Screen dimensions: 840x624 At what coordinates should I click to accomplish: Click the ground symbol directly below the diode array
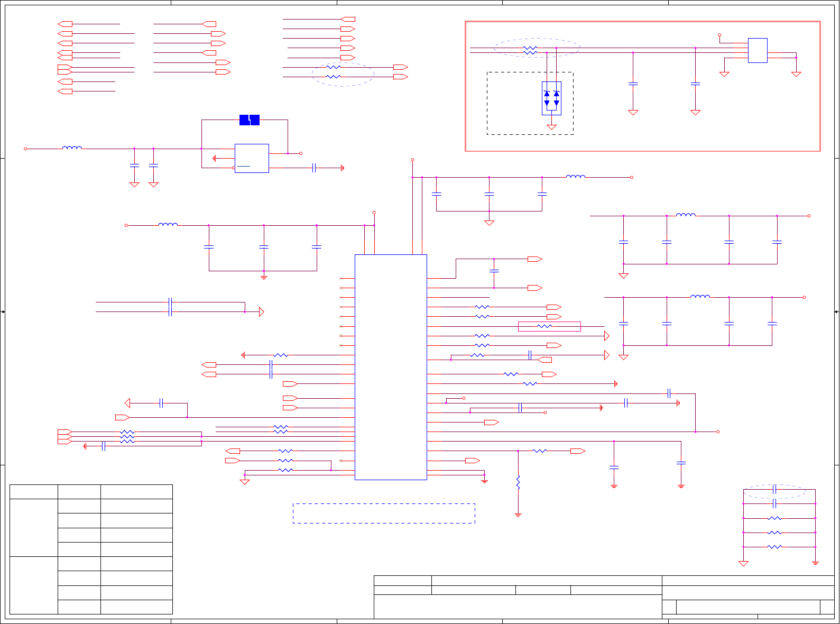point(551,127)
